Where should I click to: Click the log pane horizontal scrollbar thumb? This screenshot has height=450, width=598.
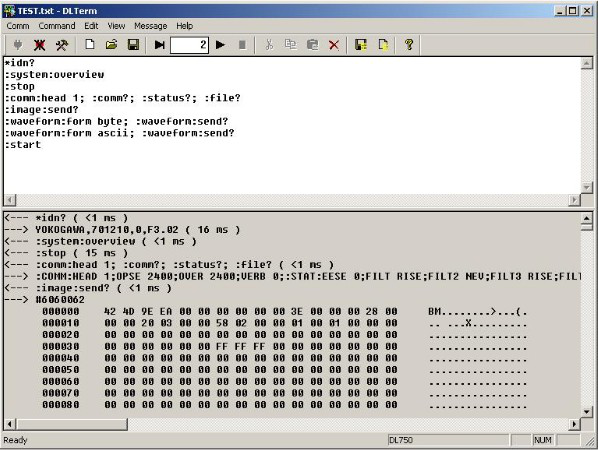[72, 424]
